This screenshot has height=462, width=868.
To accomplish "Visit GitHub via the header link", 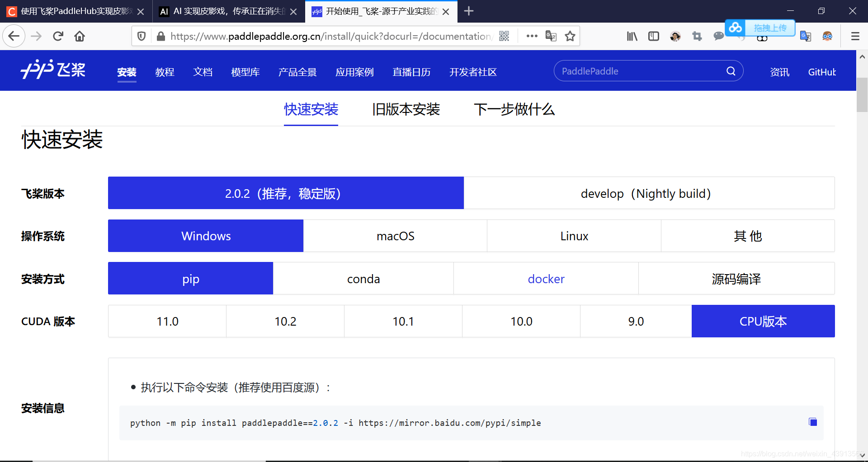I will 822,72.
